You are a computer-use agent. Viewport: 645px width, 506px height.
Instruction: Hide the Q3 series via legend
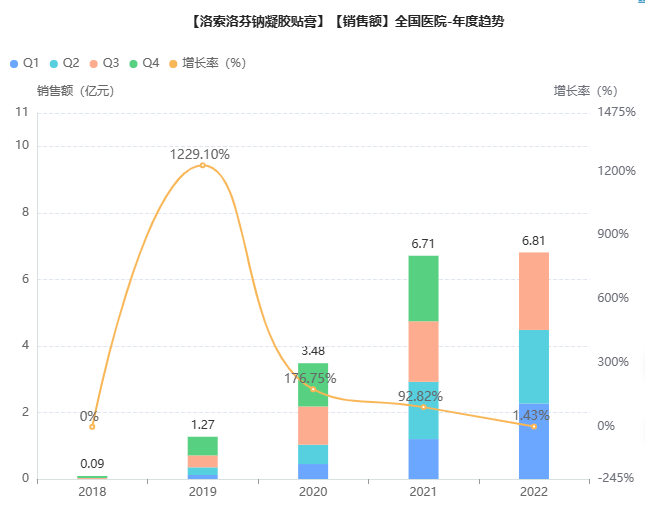tap(103, 63)
